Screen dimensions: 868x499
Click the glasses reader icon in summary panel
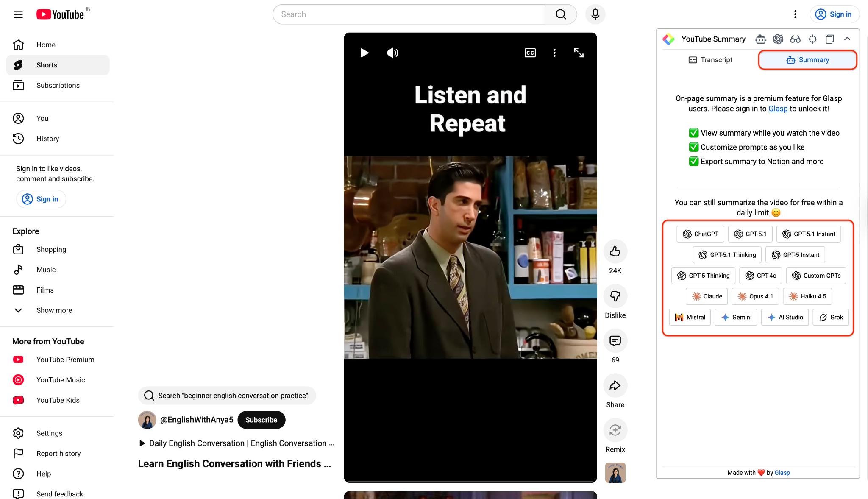click(795, 39)
